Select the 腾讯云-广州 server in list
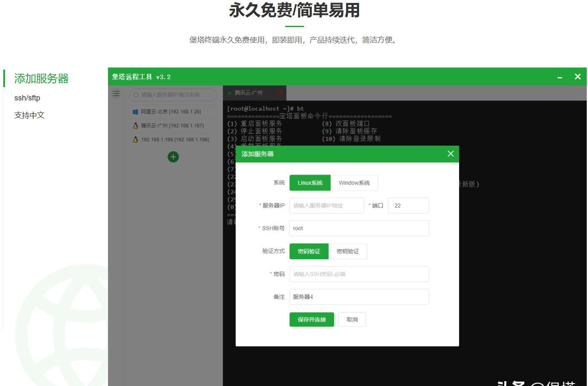588x386 pixels. pyautogui.click(x=173, y=125)
